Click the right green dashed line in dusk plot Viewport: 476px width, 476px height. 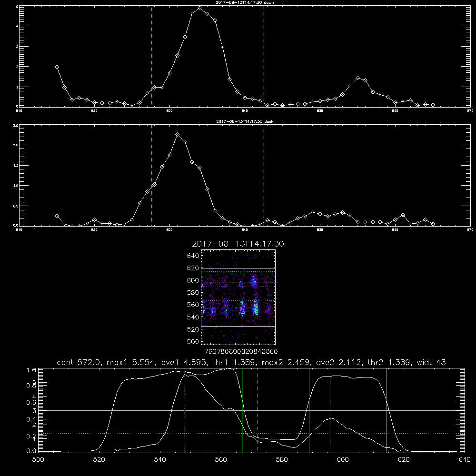263,175
